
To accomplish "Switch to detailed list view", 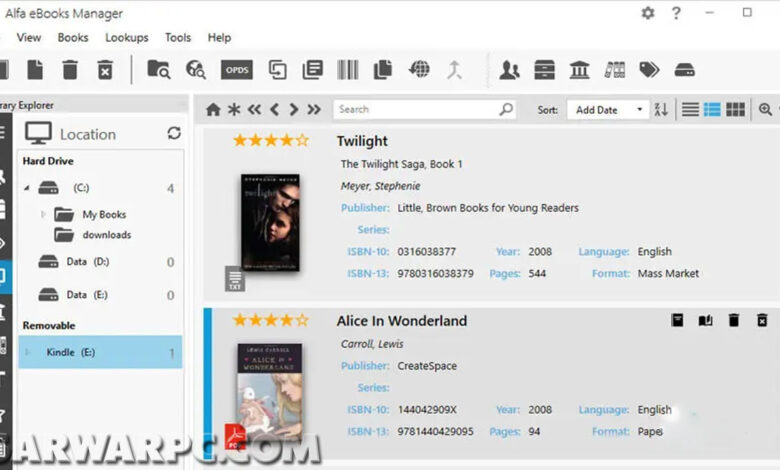I will (x=712, y=109).
